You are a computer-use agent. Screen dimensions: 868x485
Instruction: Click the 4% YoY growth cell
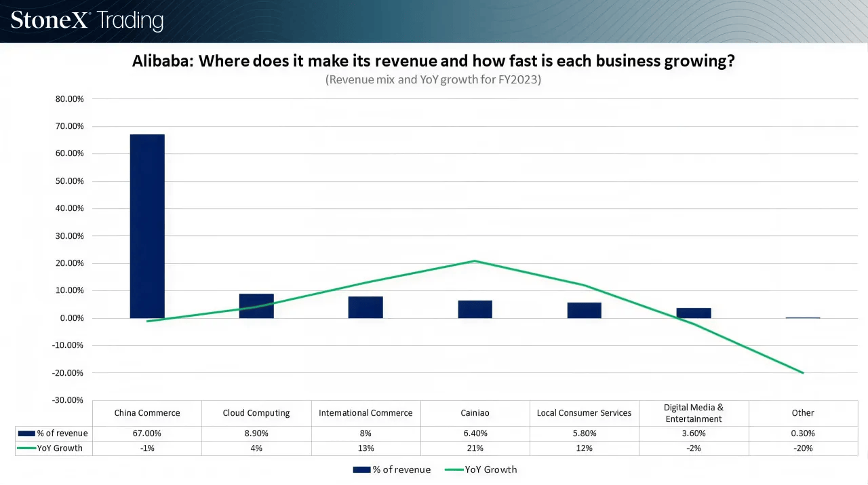coord(256,448)
